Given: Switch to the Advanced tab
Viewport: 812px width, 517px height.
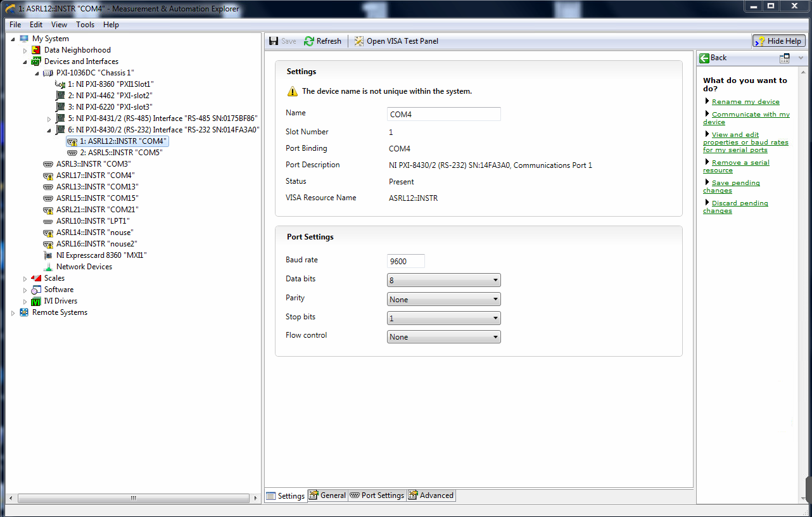Looking at the screenshot, I should [431, 495].
